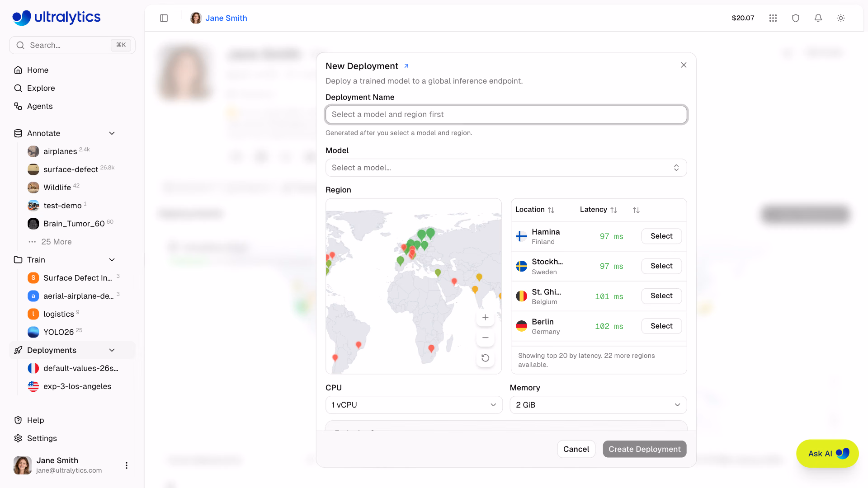
Task: Select the Stockholm Sweden region
Action: pyautogui.click(x=661, y=266)
